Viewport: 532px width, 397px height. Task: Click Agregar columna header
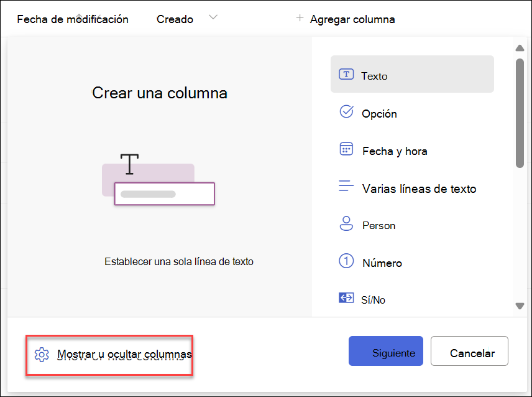[x=352, y=19]
